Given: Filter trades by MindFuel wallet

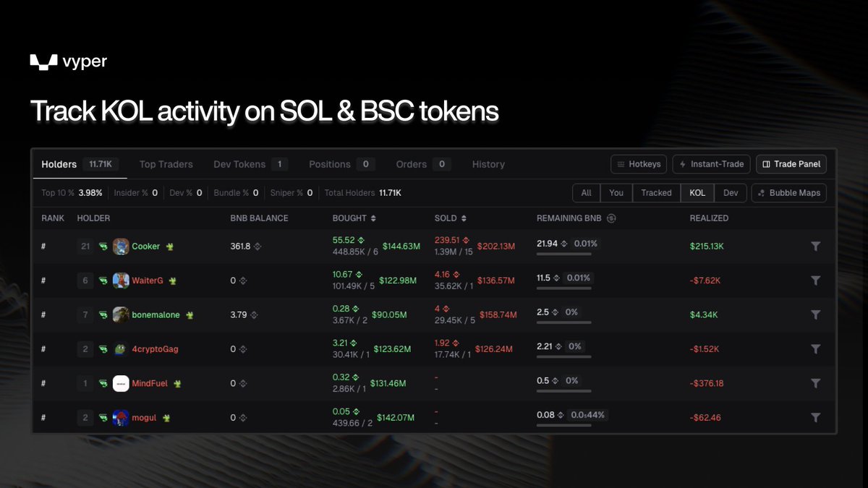Looking at the screenshot, I should (x=815, y=384).
